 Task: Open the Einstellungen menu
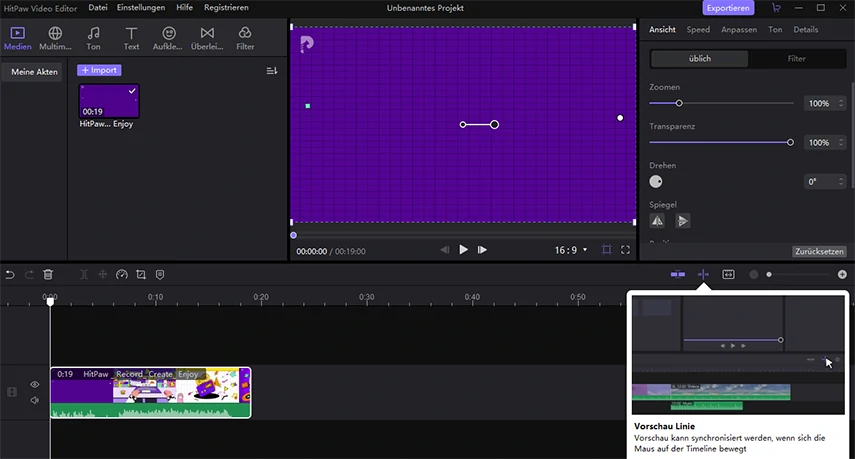141,8
